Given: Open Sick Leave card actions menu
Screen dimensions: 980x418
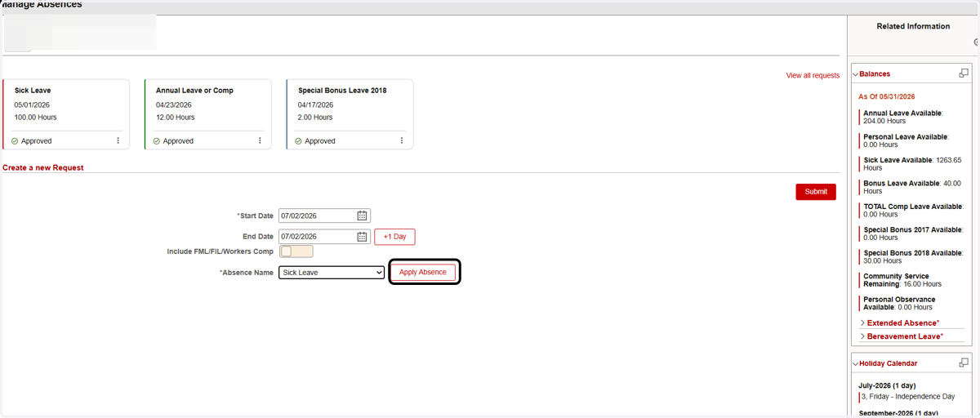Looking at the screenshot, I should pyautogui.click(x=118, y=140).
